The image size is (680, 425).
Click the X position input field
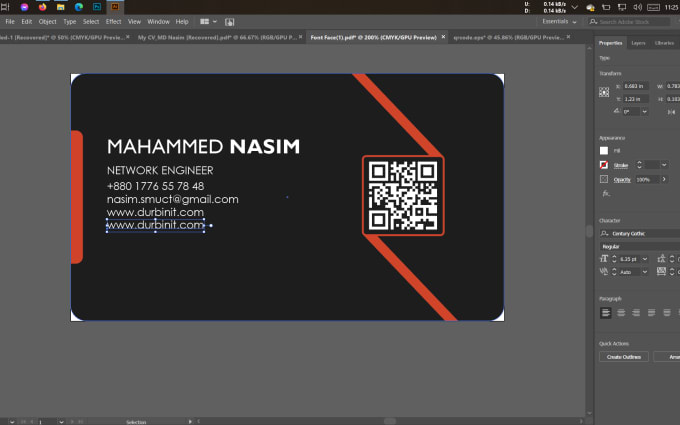tap(636, 86)
